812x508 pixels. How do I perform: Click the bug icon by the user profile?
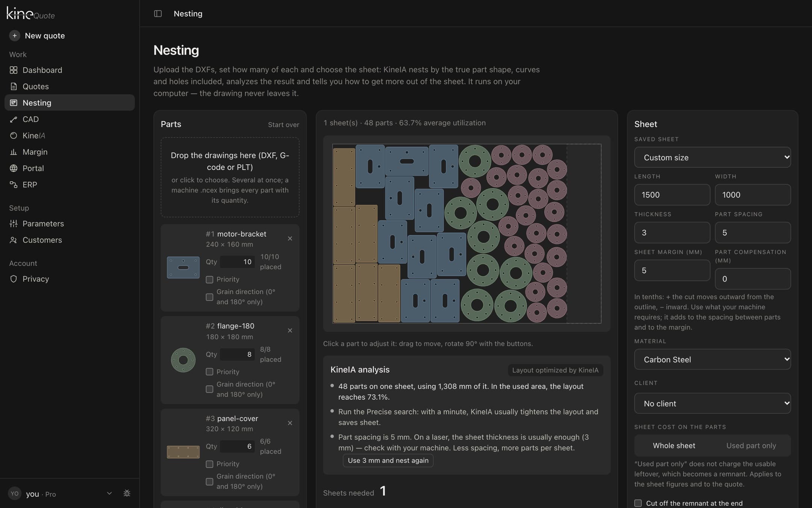[127, 493]
